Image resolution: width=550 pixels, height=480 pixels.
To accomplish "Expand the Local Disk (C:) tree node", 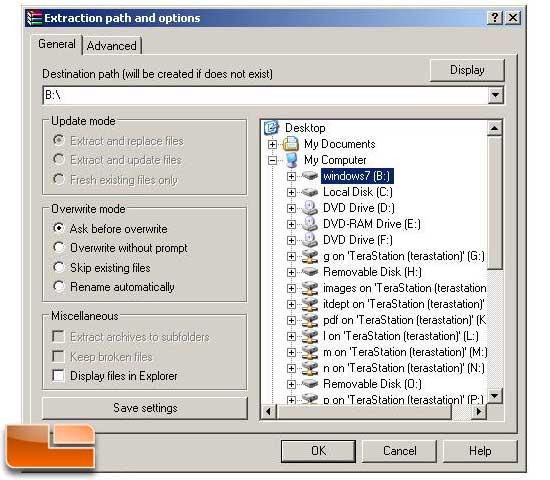I will (x=291, y=192).
